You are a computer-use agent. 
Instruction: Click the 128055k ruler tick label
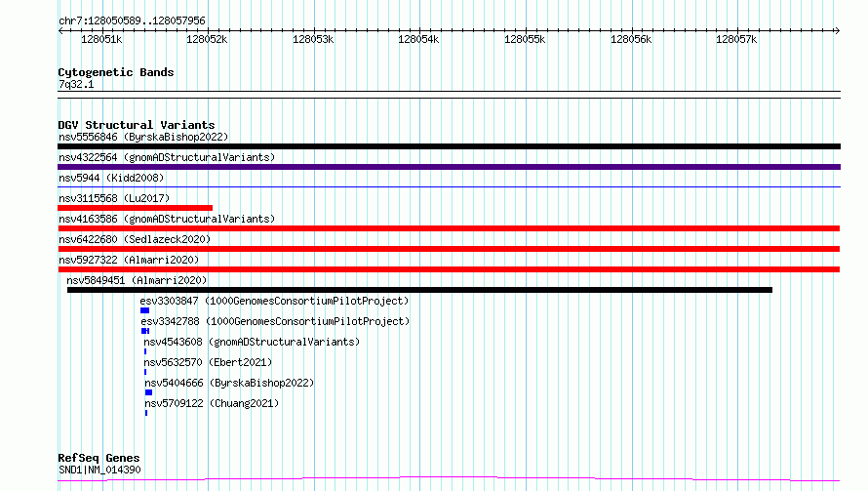coord(525,39)
